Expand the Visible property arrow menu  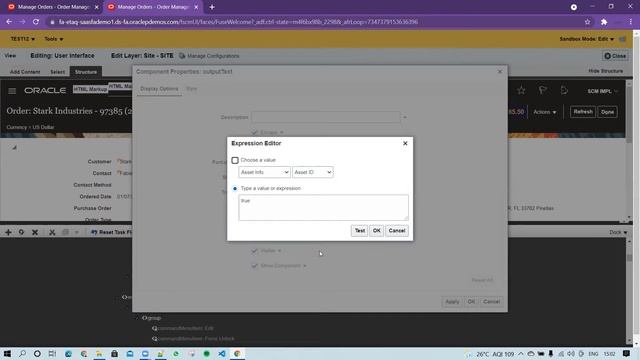click(x=280, y=251)
